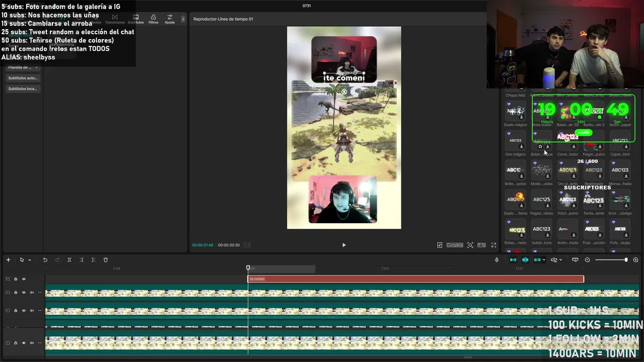Open the Completa quality dropdown
Viewport: 644px width, 362px height.
[455, 245]
